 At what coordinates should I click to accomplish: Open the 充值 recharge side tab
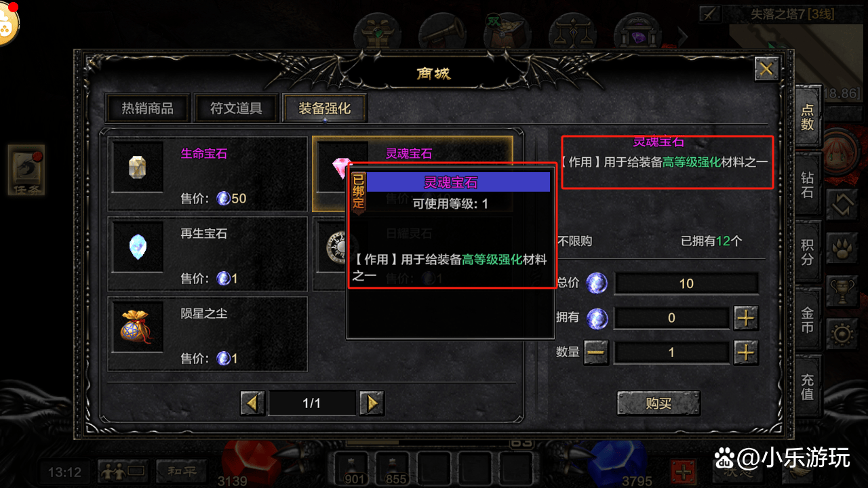pyautogui.click(x=807, y=386)
